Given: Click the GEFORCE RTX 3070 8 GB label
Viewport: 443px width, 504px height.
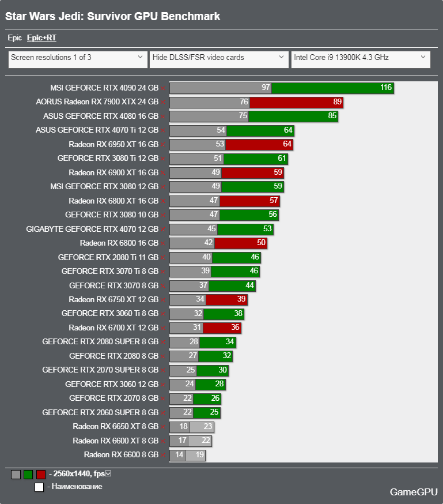Looking at the screenshot, I should (x=114, y=285).
